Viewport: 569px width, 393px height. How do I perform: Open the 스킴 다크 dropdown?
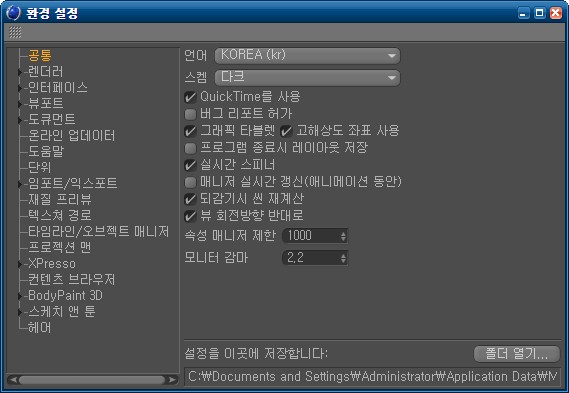click(x=307, y=78)
